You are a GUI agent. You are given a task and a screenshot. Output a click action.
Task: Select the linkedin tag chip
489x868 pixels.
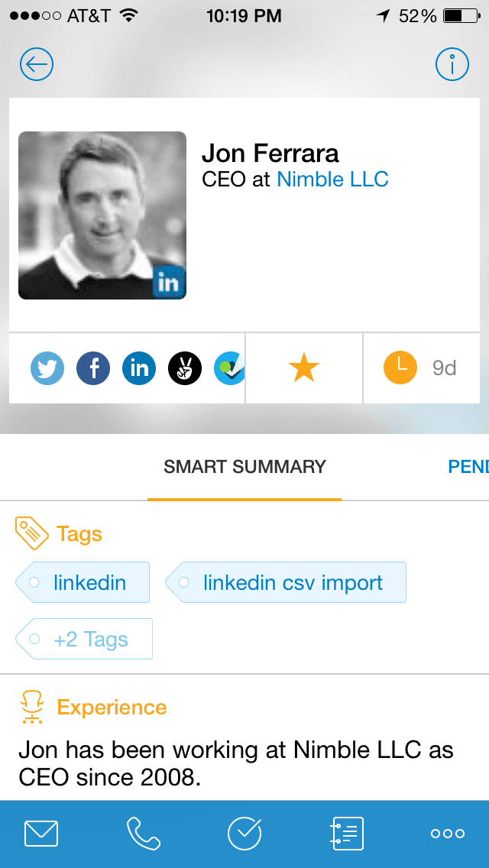[82, 581]
